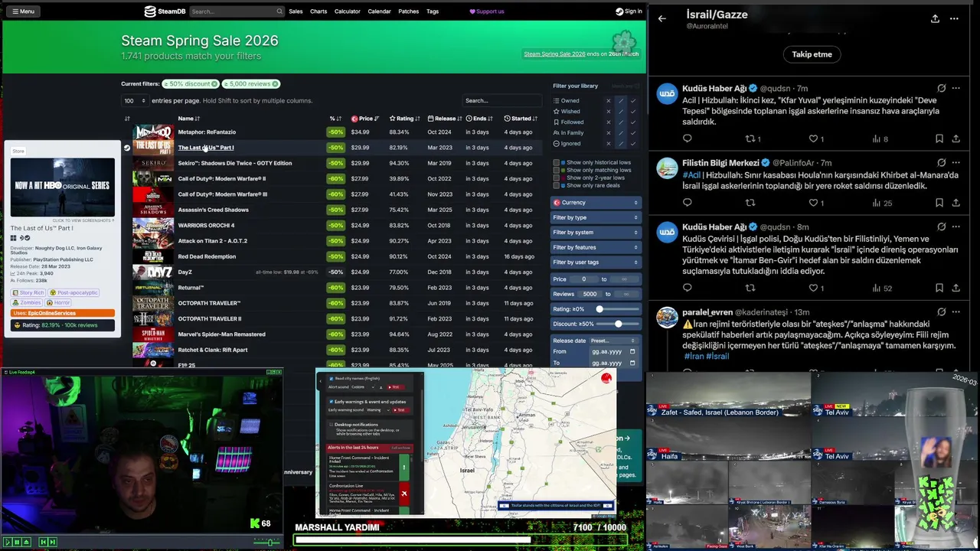Viewport: 980px width, 551px height.
Task: Sort by the Ends column
Action: [480, 119]
